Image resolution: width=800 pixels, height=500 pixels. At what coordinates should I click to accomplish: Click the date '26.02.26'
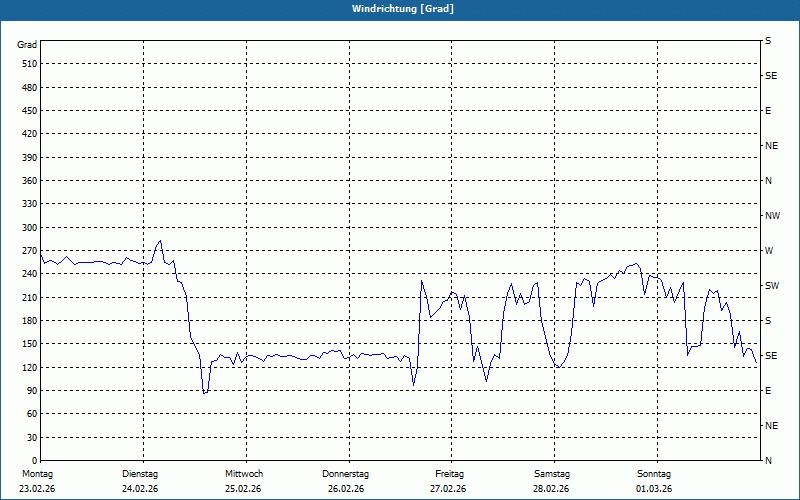(346, 489)
